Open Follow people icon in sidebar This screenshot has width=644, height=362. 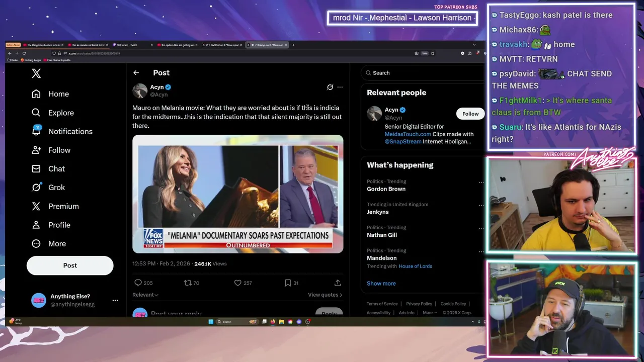pyautogui.click(x=36, y=150)
